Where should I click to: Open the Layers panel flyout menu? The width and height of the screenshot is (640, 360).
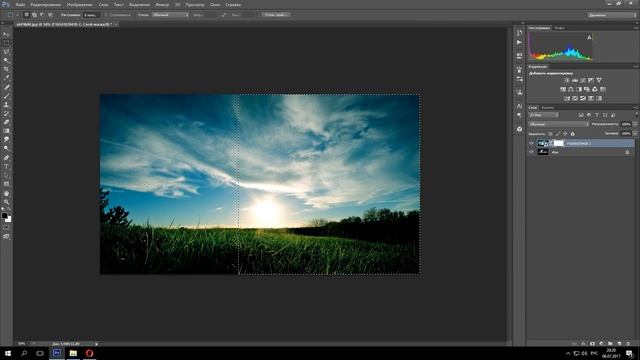click(636, 108)
